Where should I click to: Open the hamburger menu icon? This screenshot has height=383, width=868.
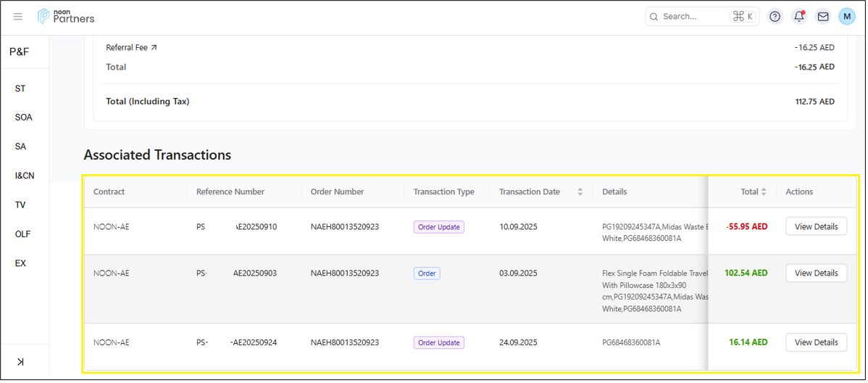pyautogui.click(x=18, y=17)
